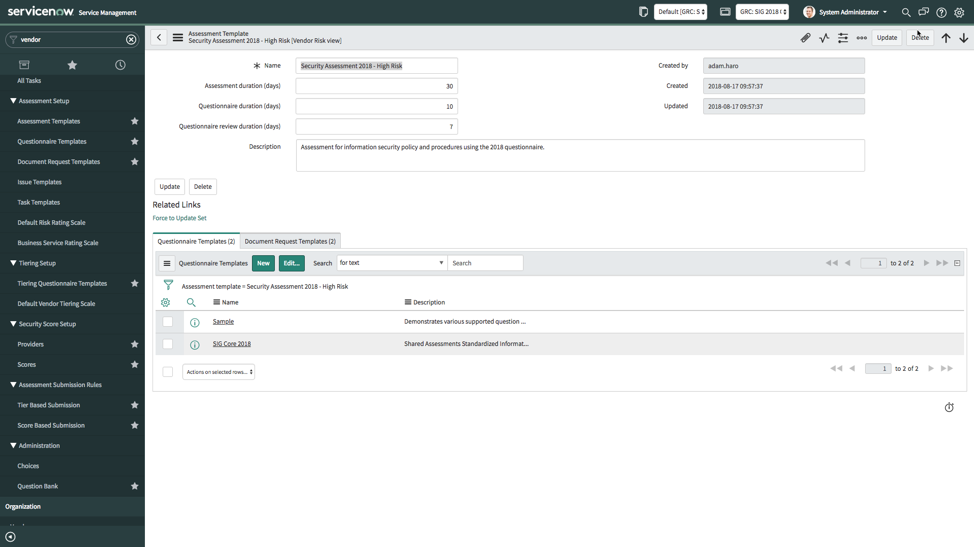974x547 pixels.
Task: Collapse the Assessment Submission Rules section
Action: point(55,385)
